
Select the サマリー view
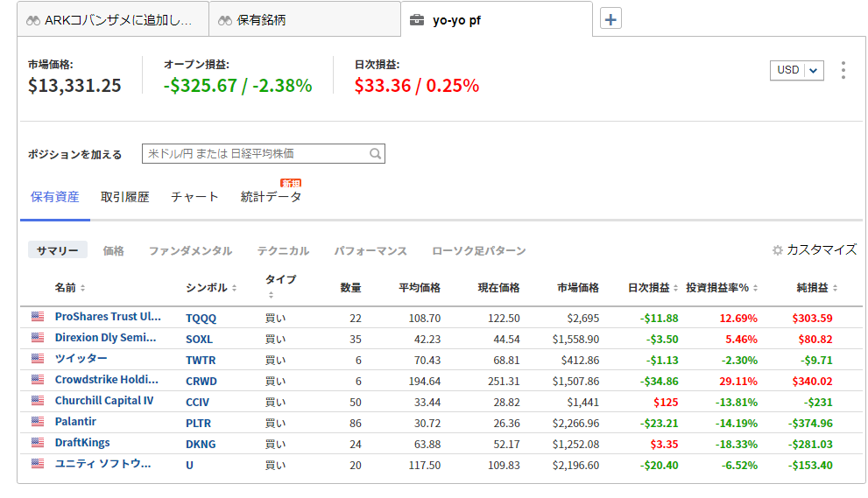coord(58,250)
